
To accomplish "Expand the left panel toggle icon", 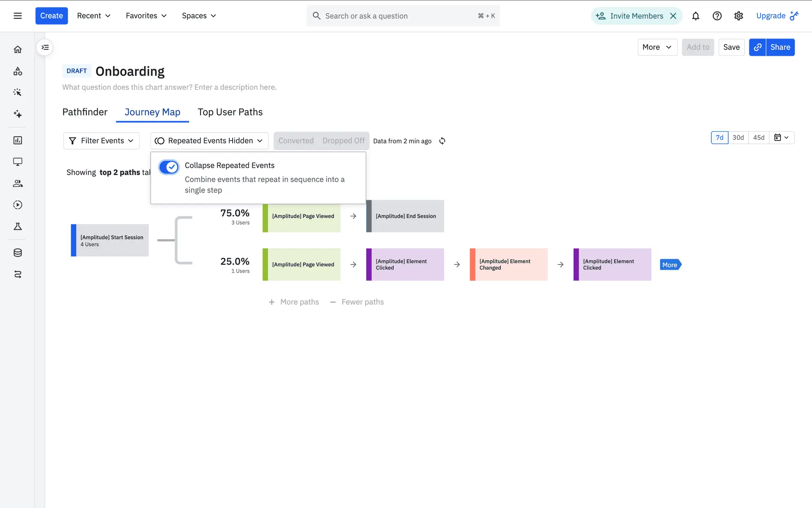I will coord(45,47).
